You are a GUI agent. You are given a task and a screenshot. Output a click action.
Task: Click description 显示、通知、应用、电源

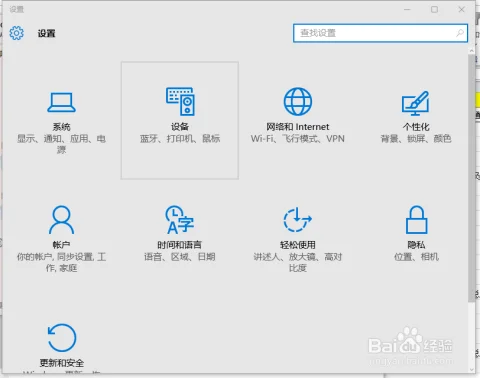(x=61, y=144)
